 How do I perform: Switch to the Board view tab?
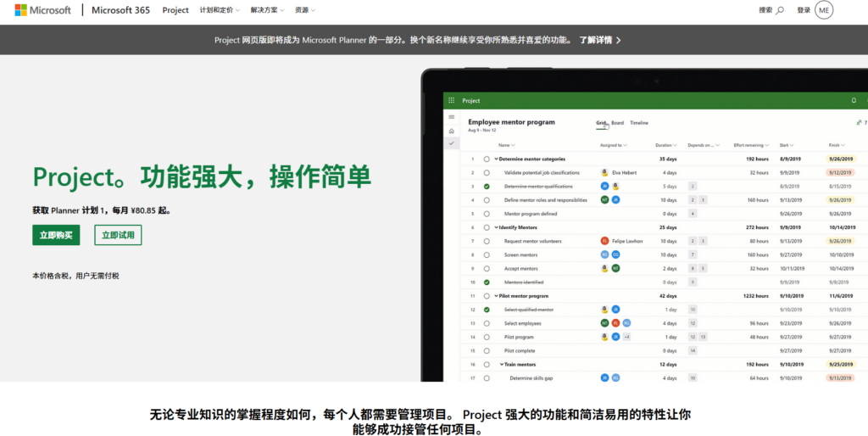tap(617, 123)
